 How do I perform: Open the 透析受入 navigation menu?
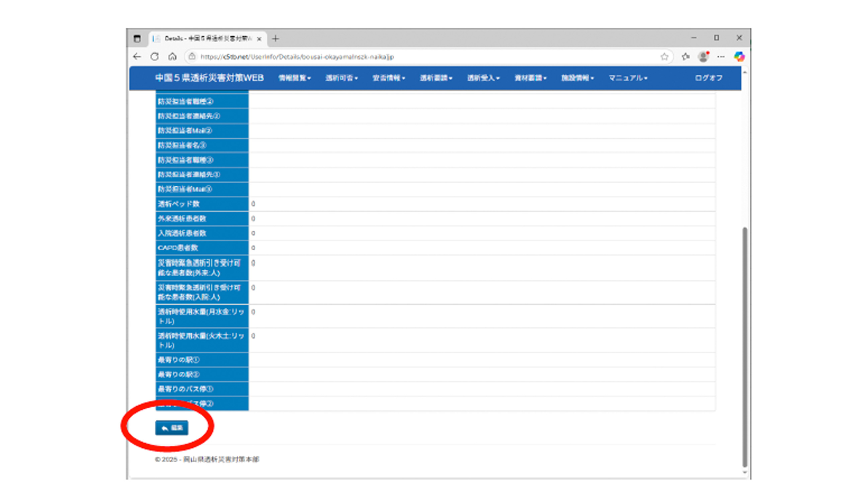coord(483,78)
